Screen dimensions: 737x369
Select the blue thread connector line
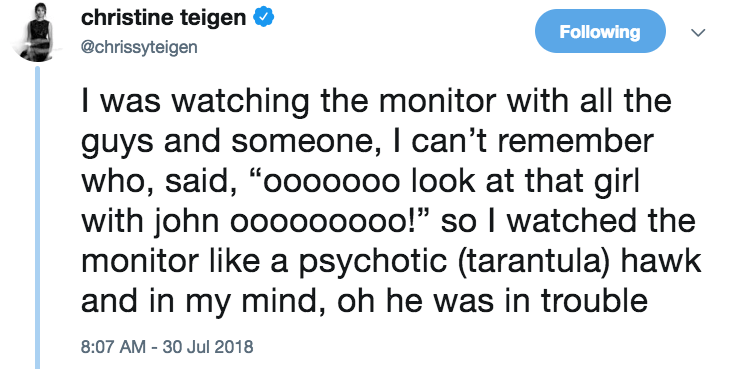click(38, 218)
